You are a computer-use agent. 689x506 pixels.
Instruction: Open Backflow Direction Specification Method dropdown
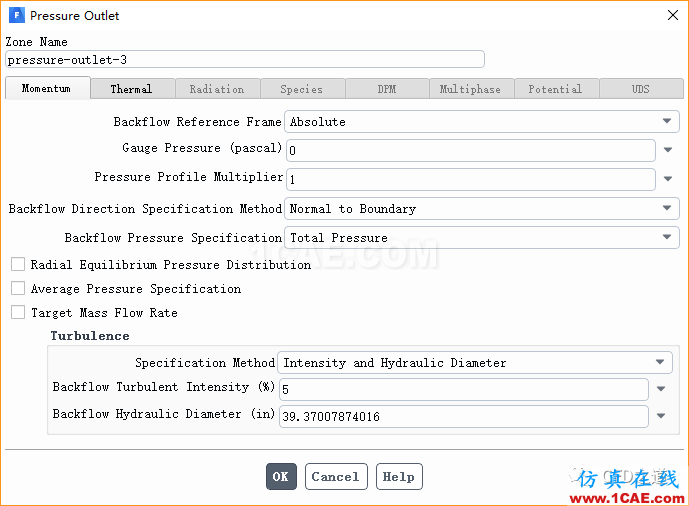click(x=482, y=208)
